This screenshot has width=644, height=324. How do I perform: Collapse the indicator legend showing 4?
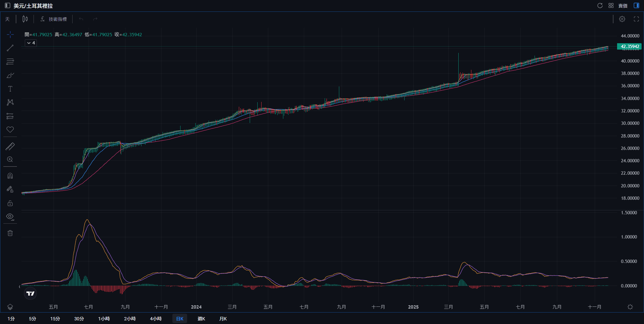(x=31, y=43)
